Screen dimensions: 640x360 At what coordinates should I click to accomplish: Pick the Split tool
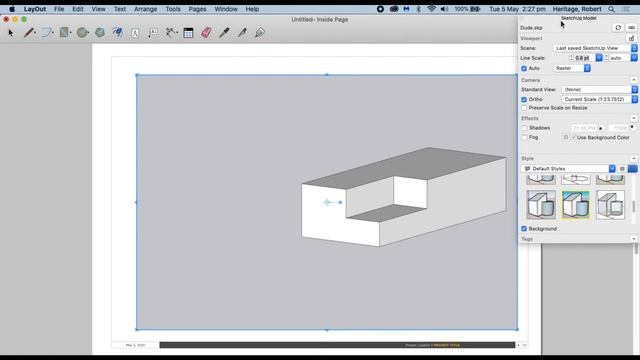(242, 33)
